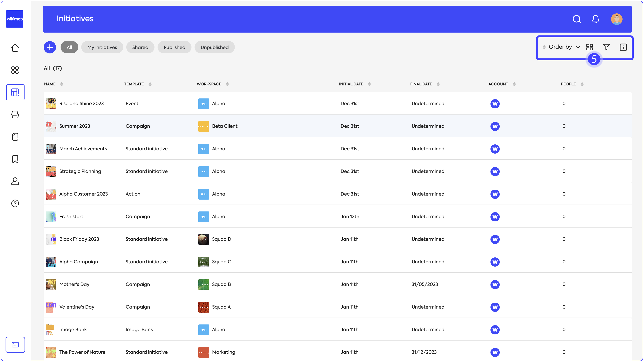Click the Home icon in sidebar
Image resolution: width=644 pixels, height=362 pixels.
coord(15,48)
